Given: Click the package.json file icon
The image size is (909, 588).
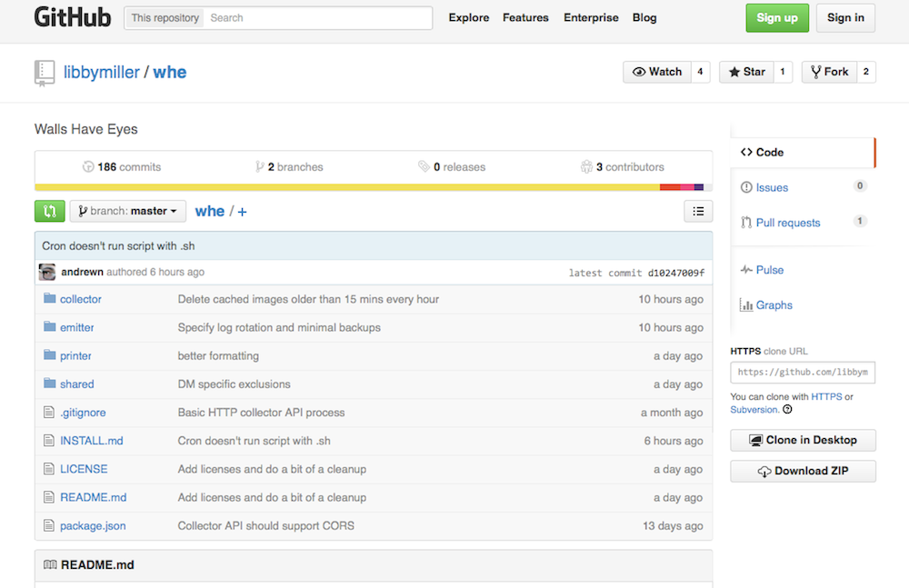Looking at the screenshot, I should [49, 525].
